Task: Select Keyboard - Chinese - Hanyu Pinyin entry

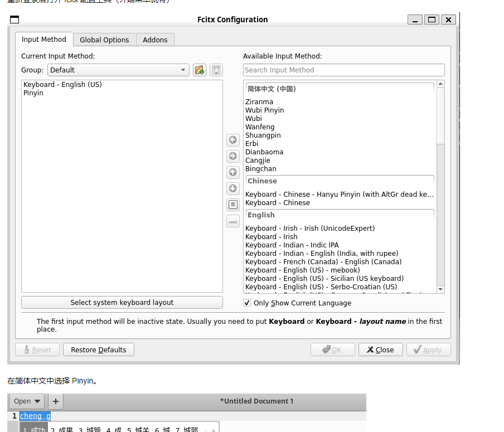Action: [x=340, y=195]
